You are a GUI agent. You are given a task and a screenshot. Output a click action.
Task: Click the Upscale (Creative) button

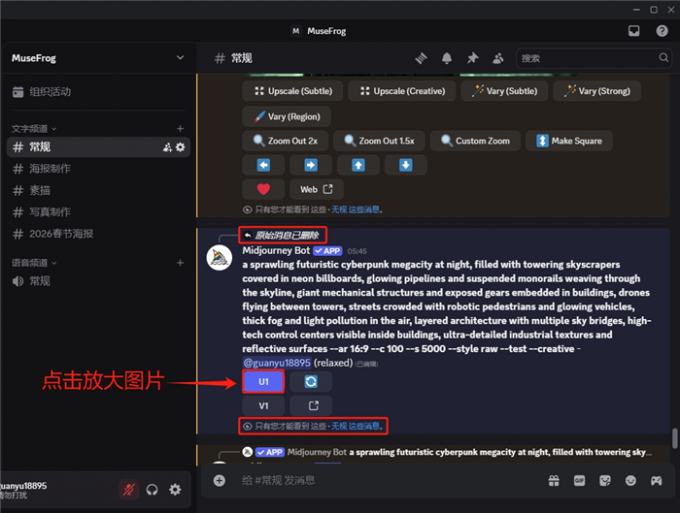pyautogui.click(x=402, y=91)
